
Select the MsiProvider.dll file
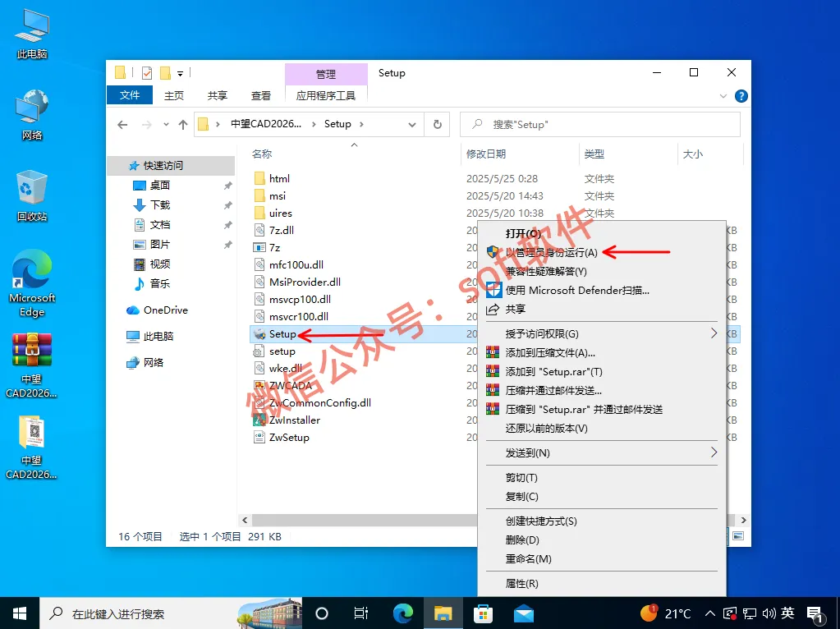pyautogui.click(x=305, y=282)
